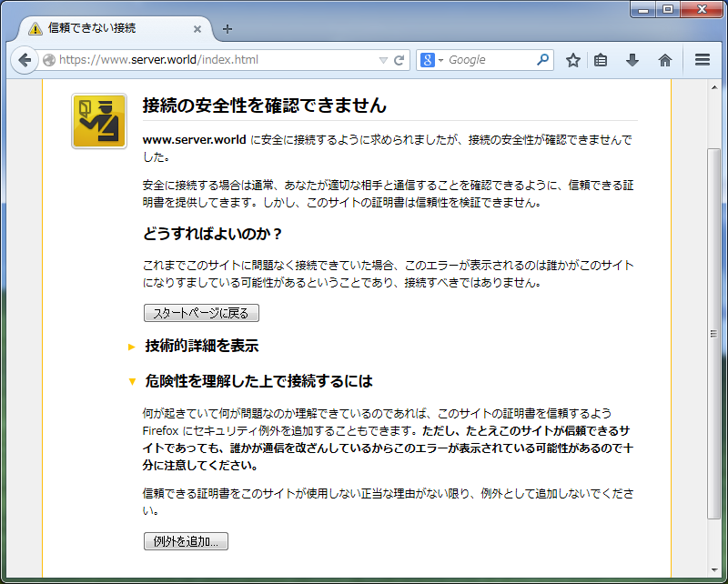Screen dimensions: 728x584
Task: Minimize the browser window
Action: pyautogui.click(x=643, y=9)
